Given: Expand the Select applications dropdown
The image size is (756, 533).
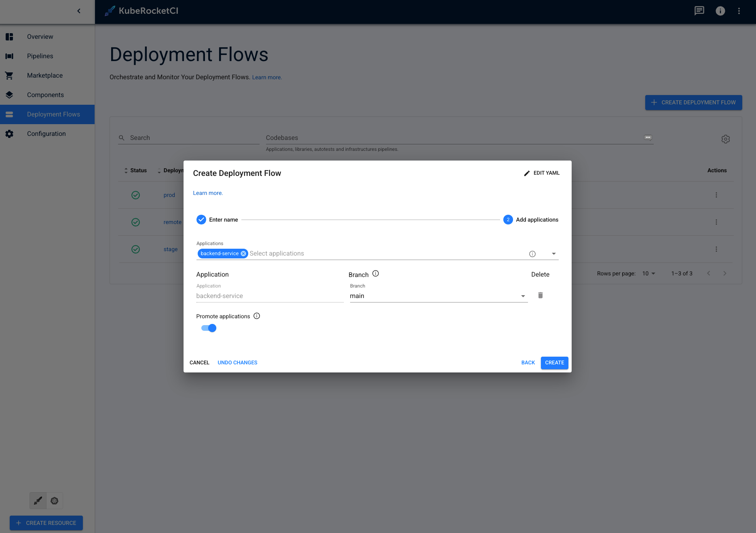Looking at the screenshot, I should coord(554,254).
